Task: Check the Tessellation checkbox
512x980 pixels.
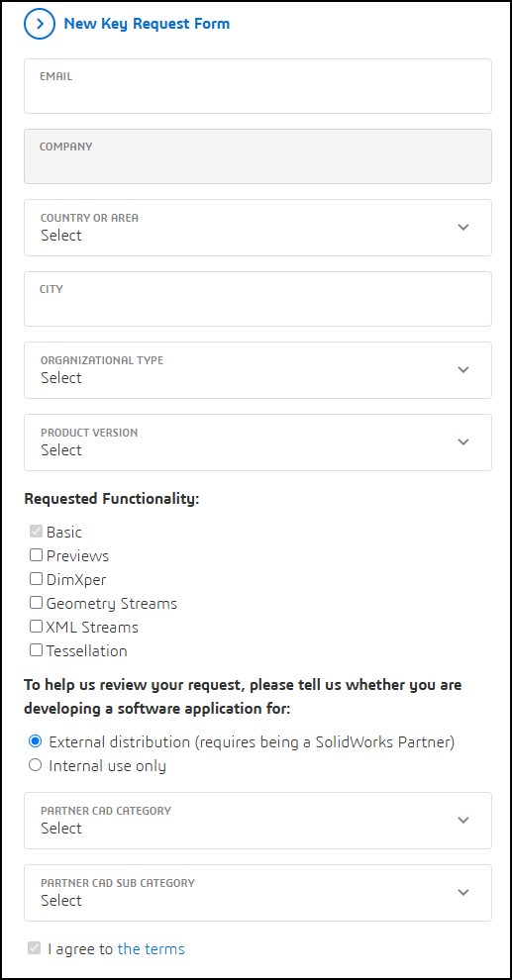Action: pos(37,650)
